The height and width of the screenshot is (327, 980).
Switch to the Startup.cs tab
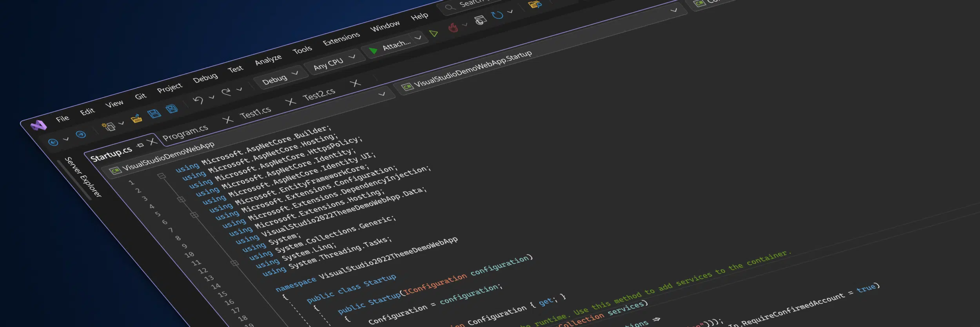(111, 153)
